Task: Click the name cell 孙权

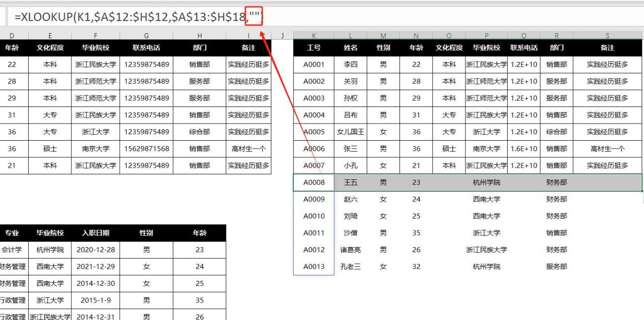Action: coord(351,98)
